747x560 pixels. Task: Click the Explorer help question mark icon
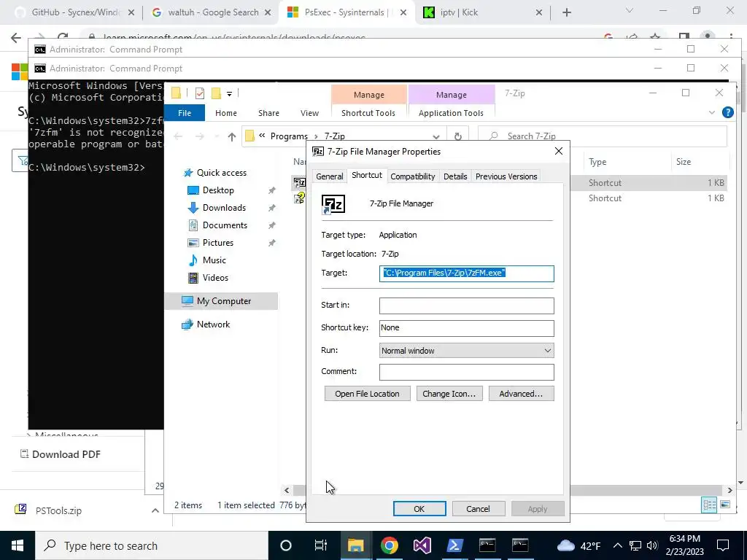(x=727, y=112)
